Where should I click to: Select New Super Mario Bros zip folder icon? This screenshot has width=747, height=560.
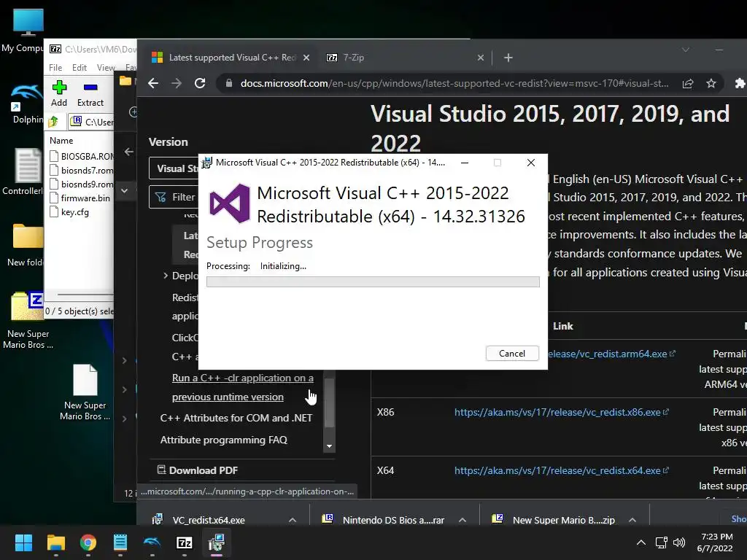click(x=28, y=320)
